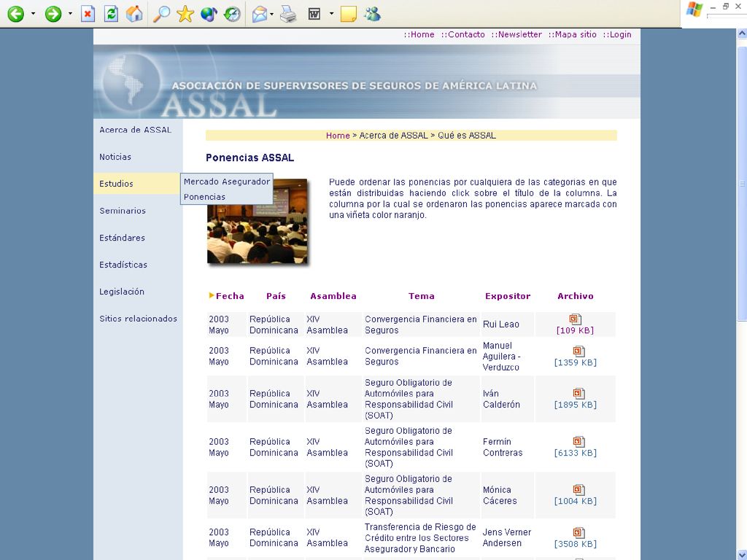747x560 pixels.
Task: Select Legislación in side menu
Action: [x=122, y=292]
